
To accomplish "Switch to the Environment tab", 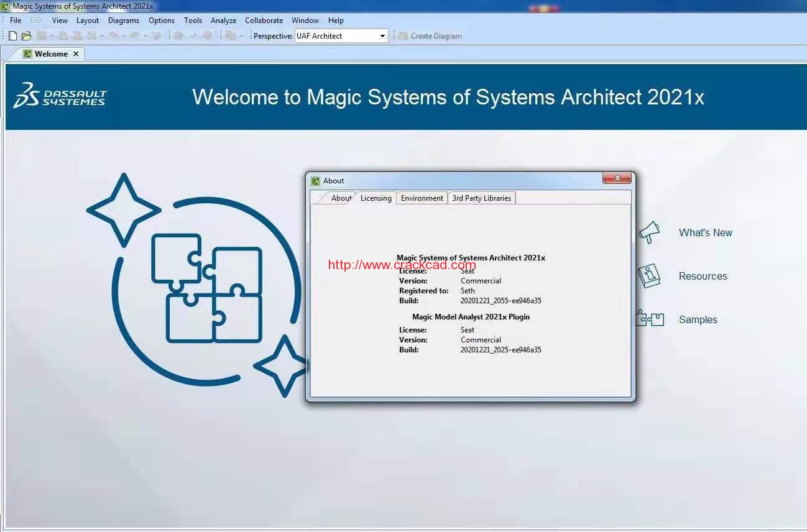I will click(422, 198).
